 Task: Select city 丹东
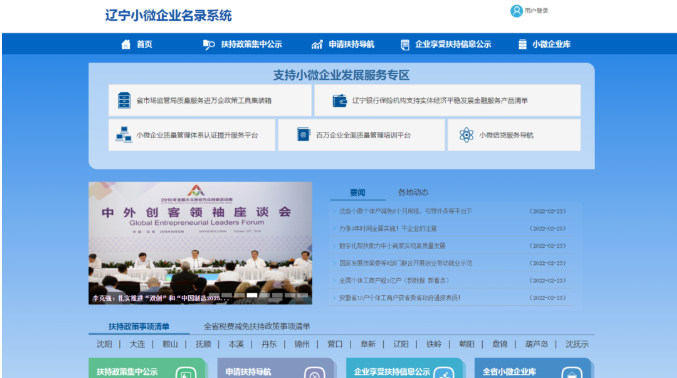point(269,344)
